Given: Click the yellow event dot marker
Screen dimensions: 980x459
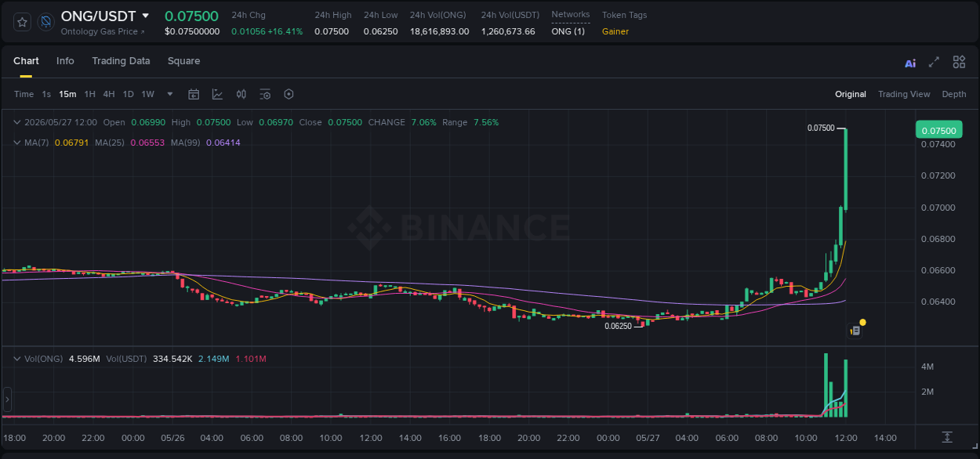Looking at the screenshot, I should click(x=862, y=322).
